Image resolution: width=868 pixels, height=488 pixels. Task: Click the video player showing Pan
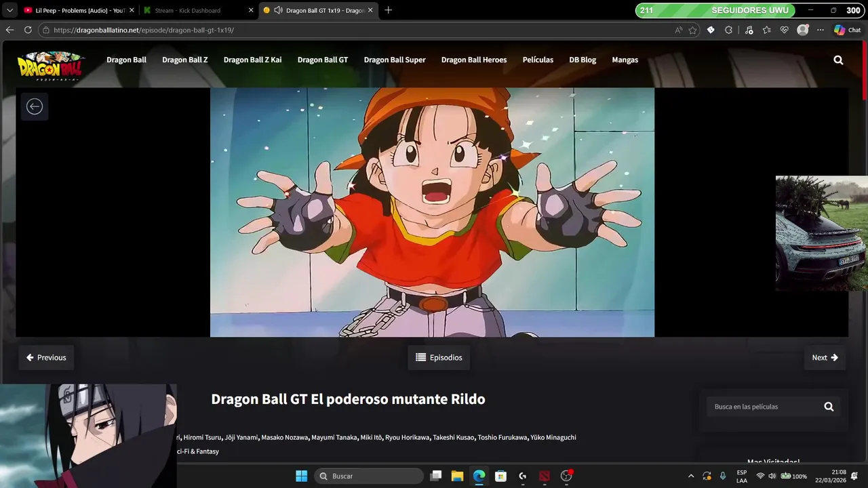coord(432,212)
